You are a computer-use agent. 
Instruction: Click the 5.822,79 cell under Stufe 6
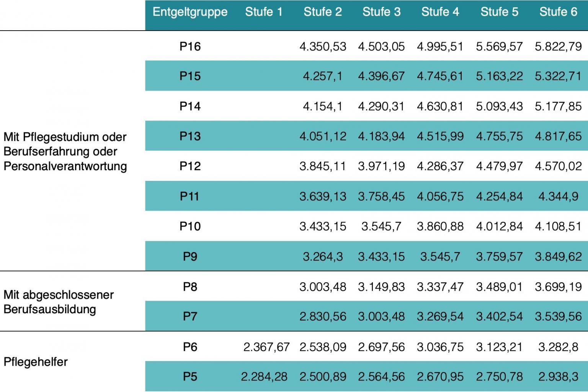[558, 47]
